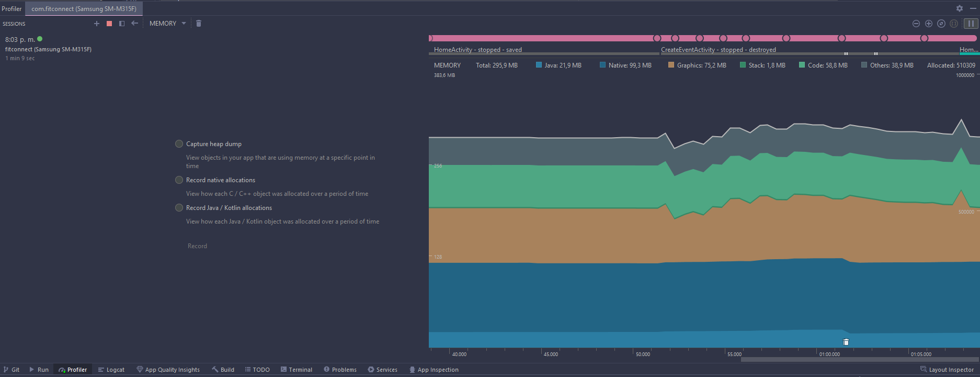Collapse the sessions pane
This screenshot has width=980, height=377.
(122, 24)
